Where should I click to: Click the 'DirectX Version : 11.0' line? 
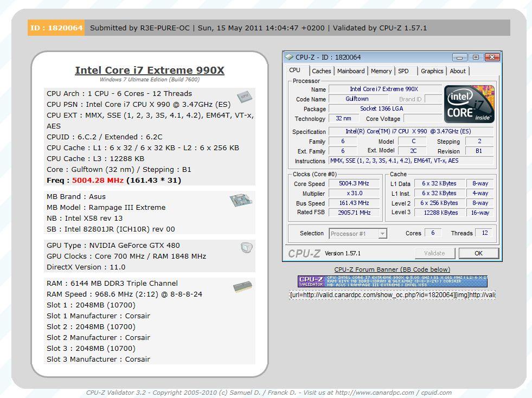coord(86,267)
